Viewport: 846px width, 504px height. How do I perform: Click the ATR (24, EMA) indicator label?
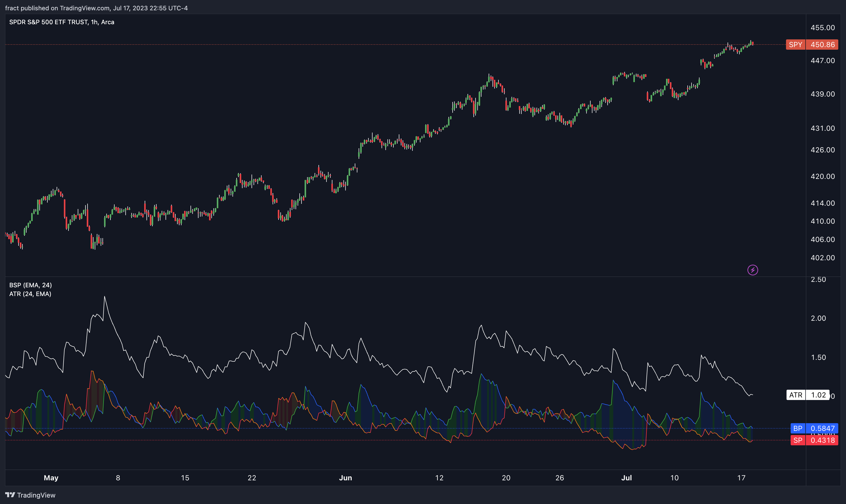coord(30,294)
